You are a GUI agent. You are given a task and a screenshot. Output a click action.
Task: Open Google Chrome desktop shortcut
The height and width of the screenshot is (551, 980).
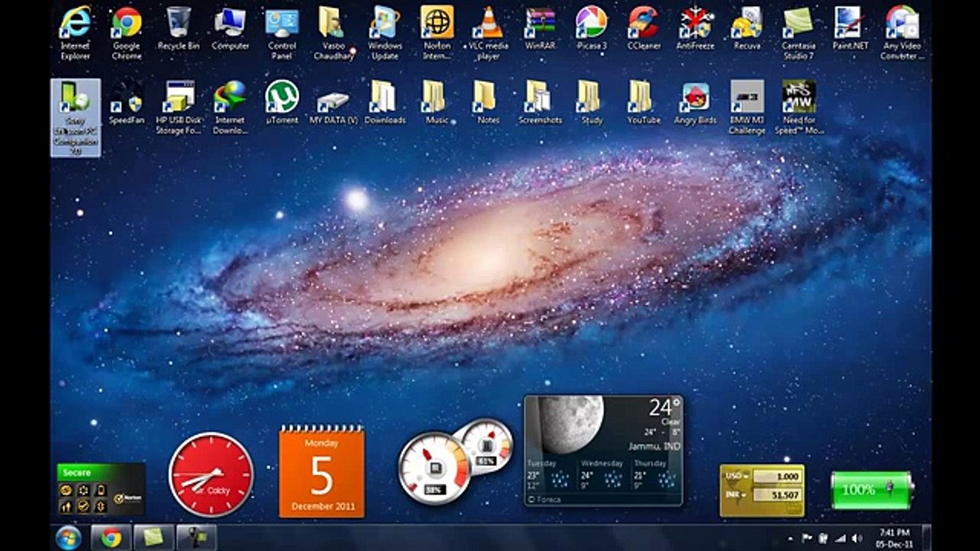click(126, 32)
